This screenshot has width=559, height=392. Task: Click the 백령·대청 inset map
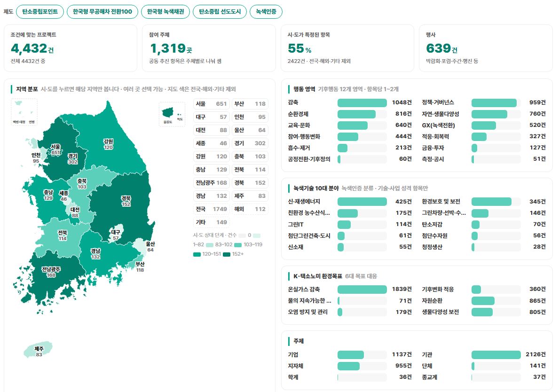tap(24, 112)
